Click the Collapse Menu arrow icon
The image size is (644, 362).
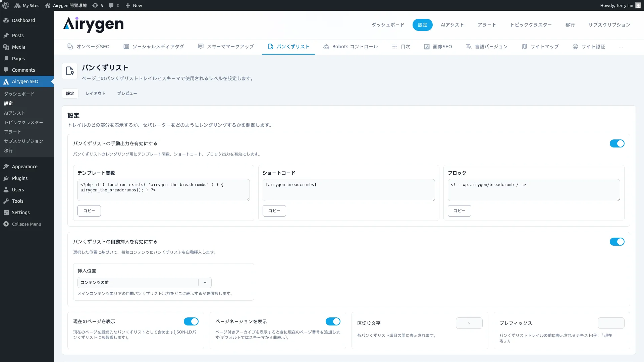pyautogui.click(x=6, y=224)
